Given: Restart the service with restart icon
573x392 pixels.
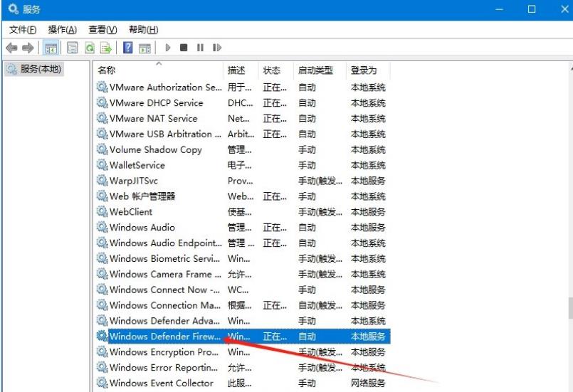Looking at the screenshot, I should (217, 48).
